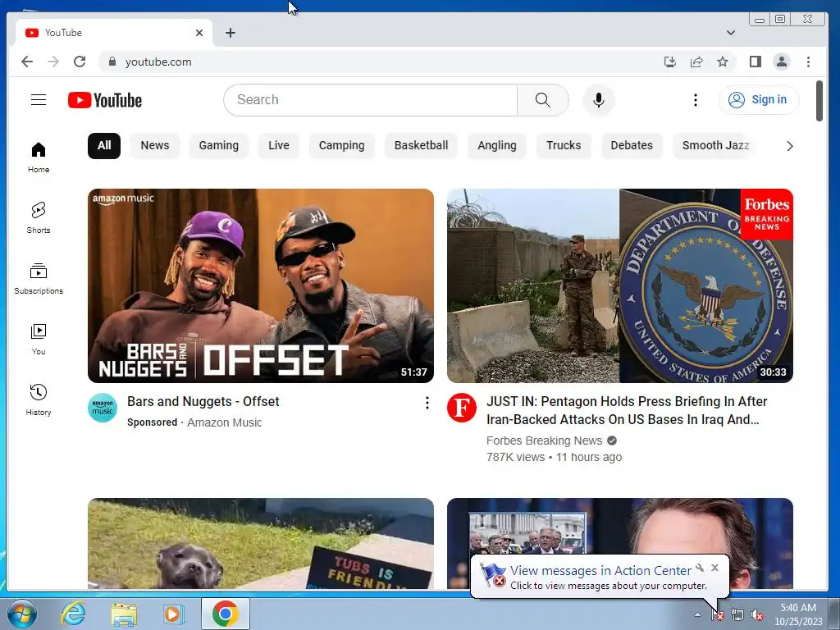Click the 5:40 AM taskbar clock
This screenshot has width=840, height=630.
click(x=798, y=614)
